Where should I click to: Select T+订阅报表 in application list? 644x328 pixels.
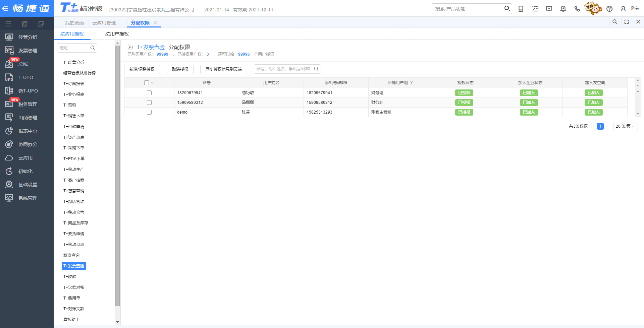click(x=74, y=84)
